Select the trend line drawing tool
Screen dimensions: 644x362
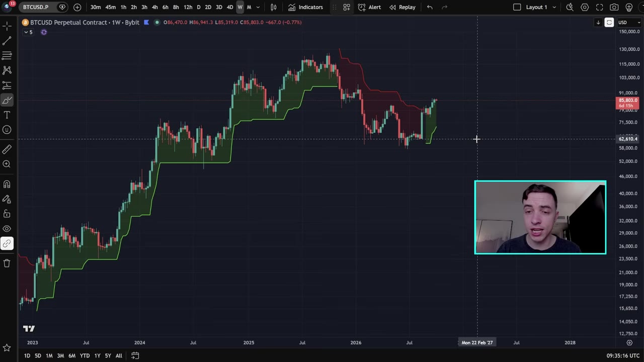(x=7, y=41)
